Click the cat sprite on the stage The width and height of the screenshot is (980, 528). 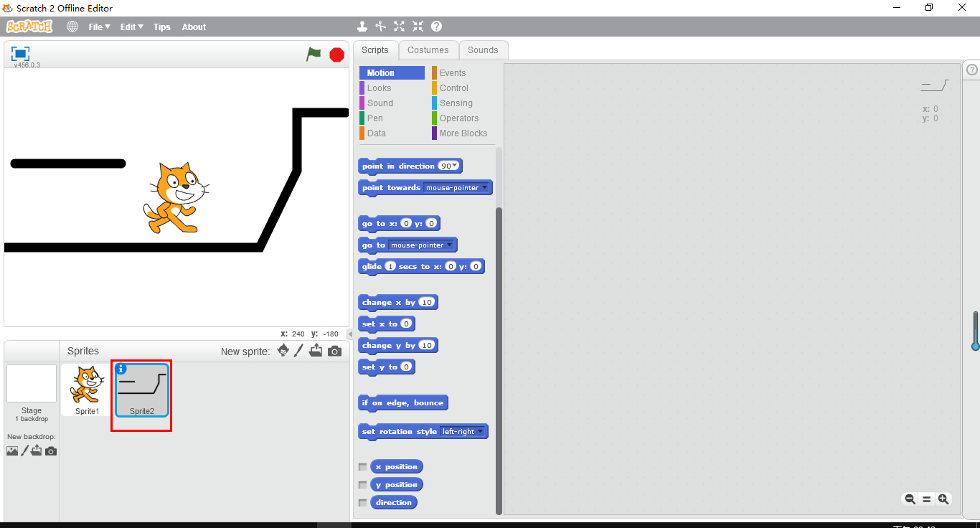click(x=176, y=197)
